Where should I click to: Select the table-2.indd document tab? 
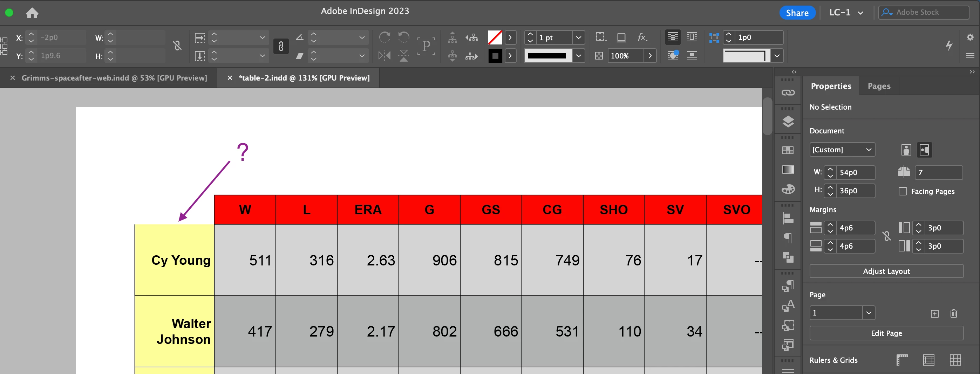[304, 78]
